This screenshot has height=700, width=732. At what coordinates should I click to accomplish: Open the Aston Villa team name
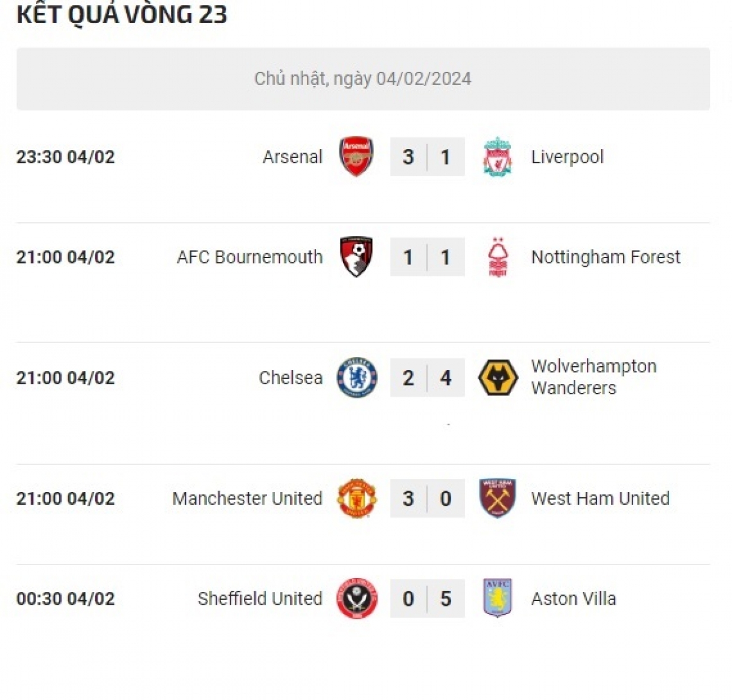pos(573,599)
